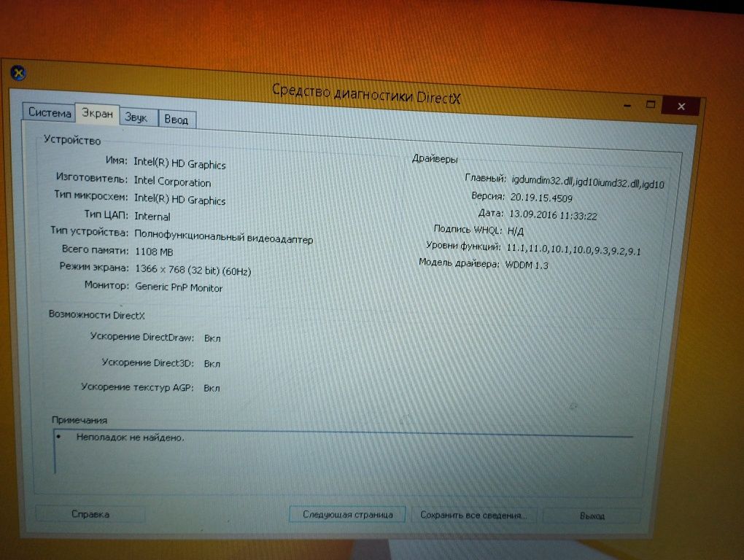This screenshot has height=560, width=744.
Task: Click manufacturer value 'Intel Corporation'
Action: pyautogui.click(x=172, y=181)
